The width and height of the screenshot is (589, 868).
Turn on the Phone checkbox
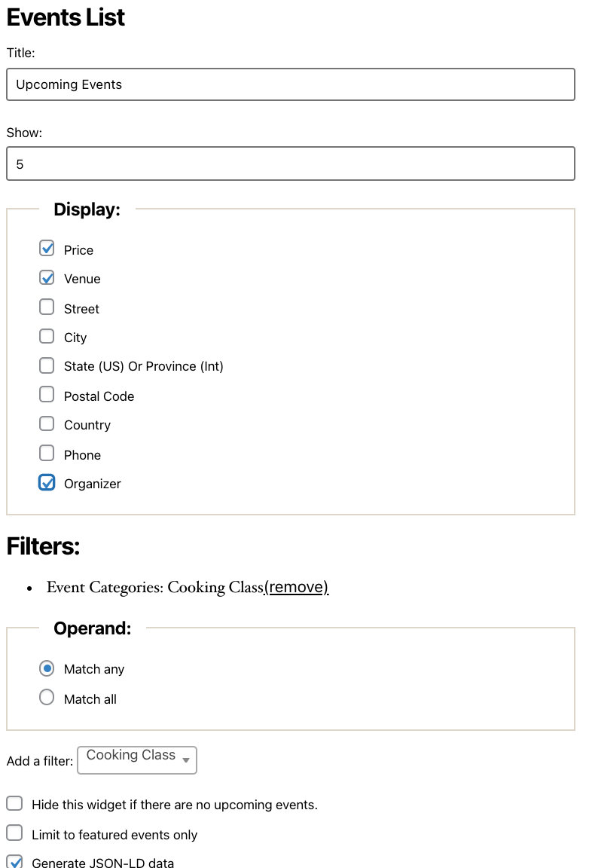coord(47,454)
